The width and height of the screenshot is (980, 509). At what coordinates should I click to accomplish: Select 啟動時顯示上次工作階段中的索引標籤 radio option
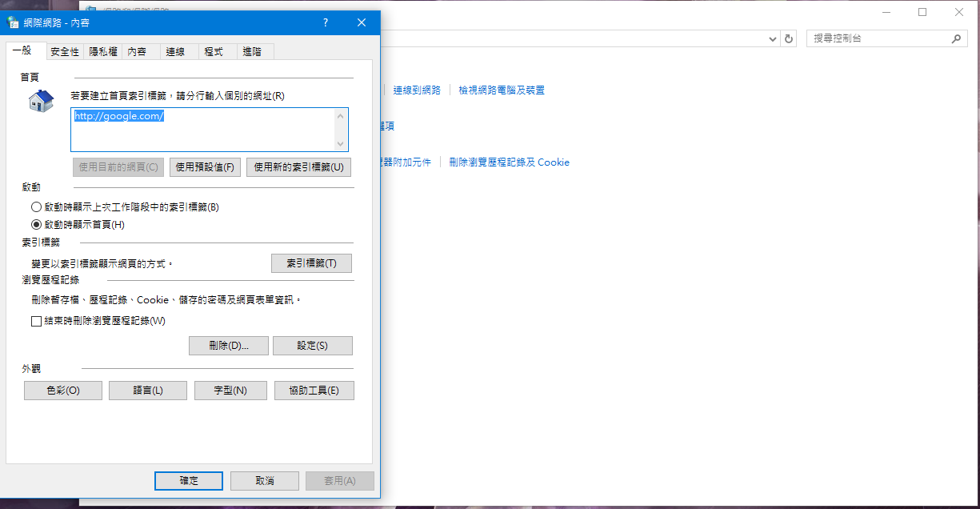click(x=36, y=207)
